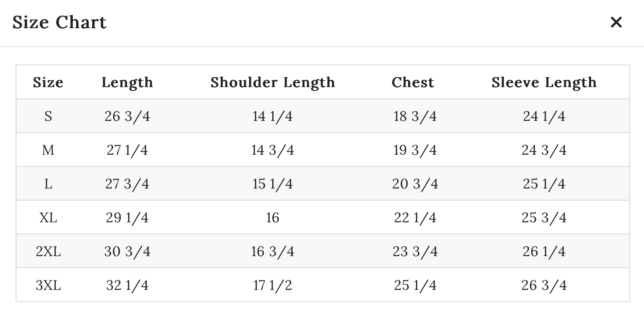Select the 2XL size row
644x312 pixels.
click(48, 251)
